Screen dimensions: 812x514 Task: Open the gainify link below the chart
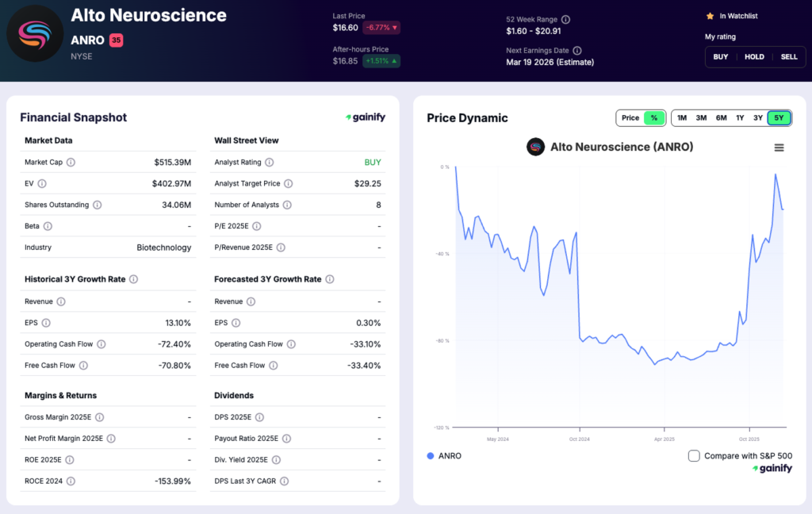[771, 468]
